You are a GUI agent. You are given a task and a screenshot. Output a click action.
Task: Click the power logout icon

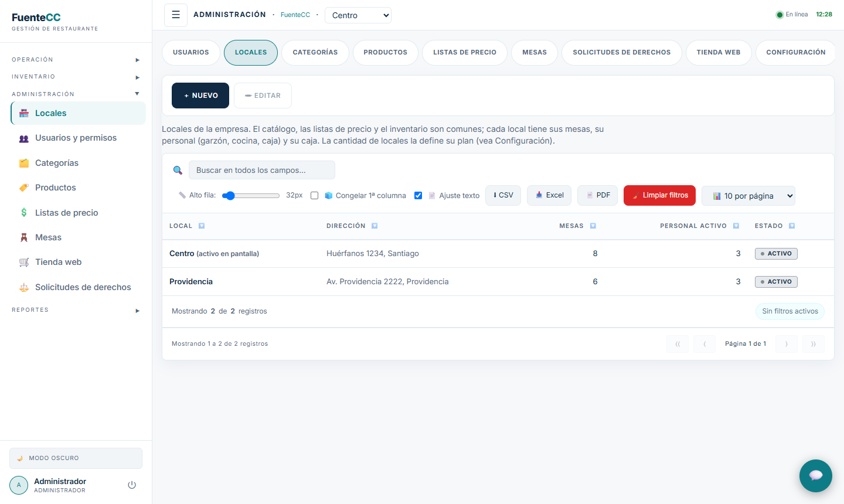click(x=132, y=485)
